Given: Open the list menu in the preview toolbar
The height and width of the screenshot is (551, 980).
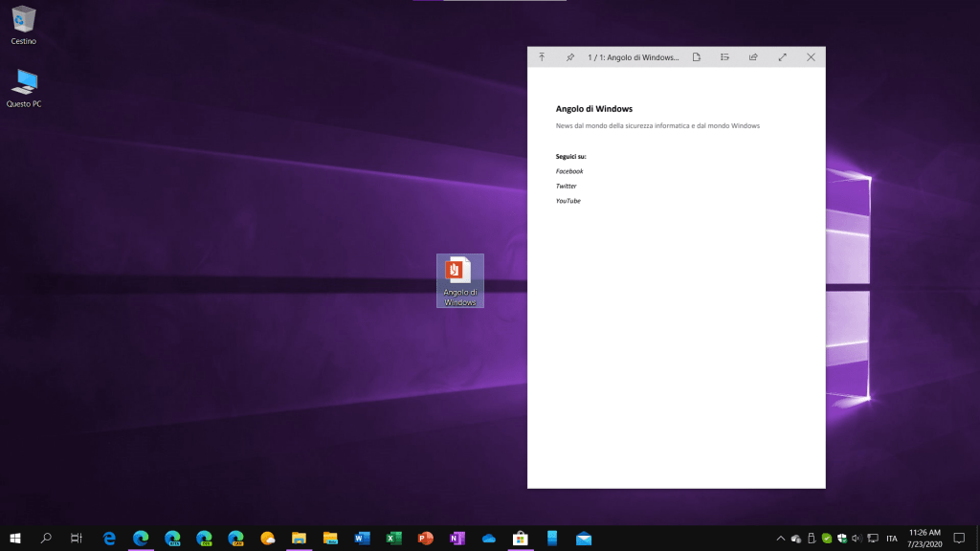Looking at the screenshot, I should (724, 57).
